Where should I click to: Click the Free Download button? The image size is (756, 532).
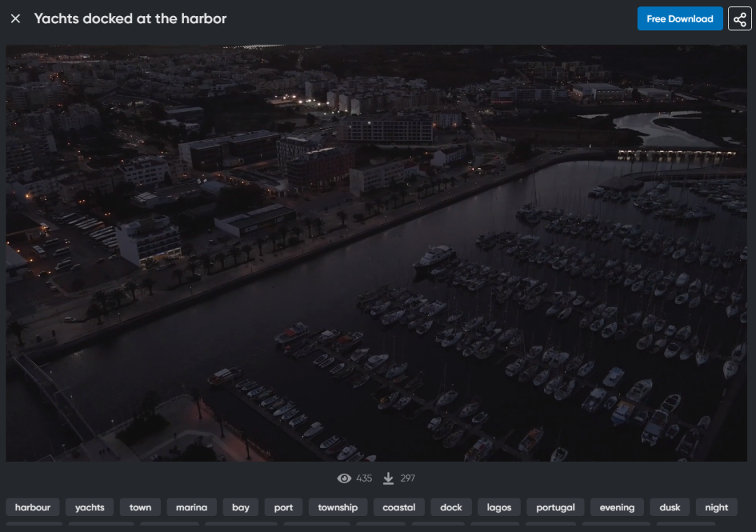click(x=680, y=19)
